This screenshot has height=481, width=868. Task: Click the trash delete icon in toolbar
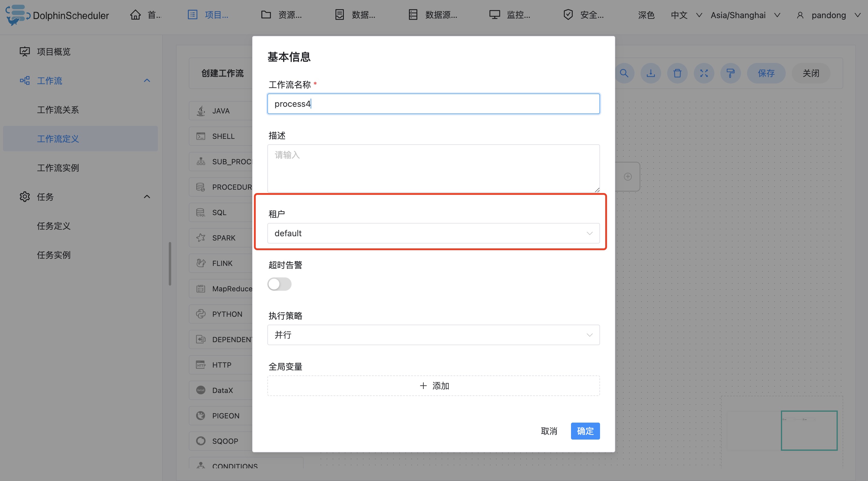pyautogui.click(x=677, y=73)
